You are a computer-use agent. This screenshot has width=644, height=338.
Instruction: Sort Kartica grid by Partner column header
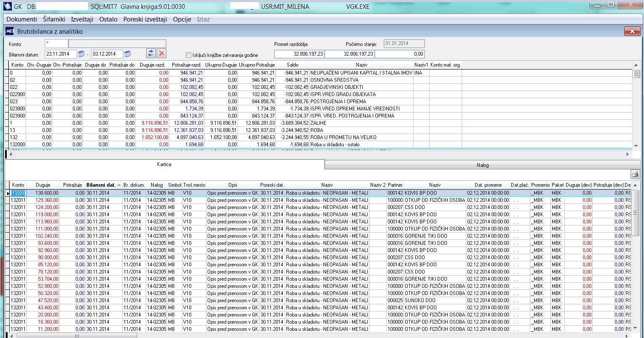395,185
